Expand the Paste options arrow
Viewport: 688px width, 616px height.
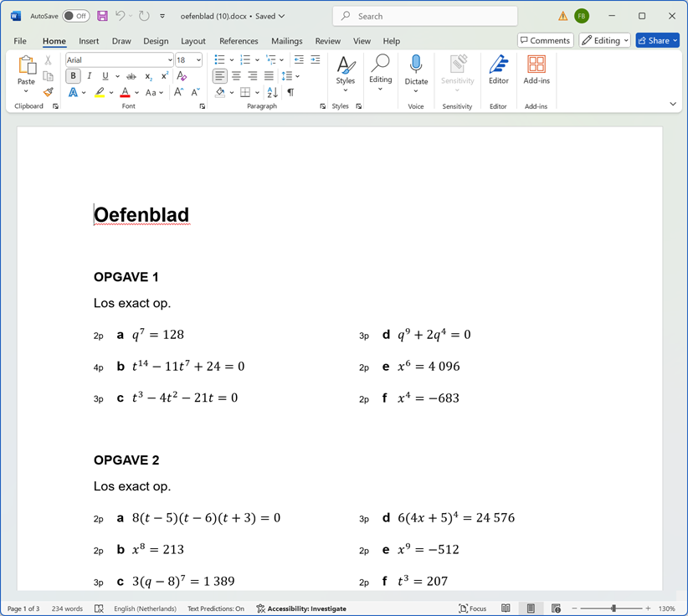click(26, 91)
